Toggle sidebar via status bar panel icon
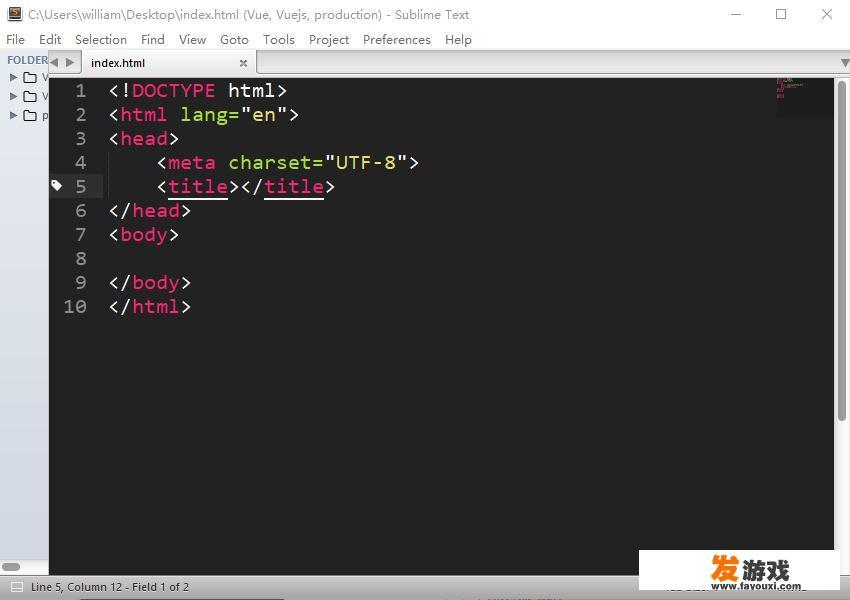Image resolution: width=850 pixels, height=600 pixels. pos(17,587)
